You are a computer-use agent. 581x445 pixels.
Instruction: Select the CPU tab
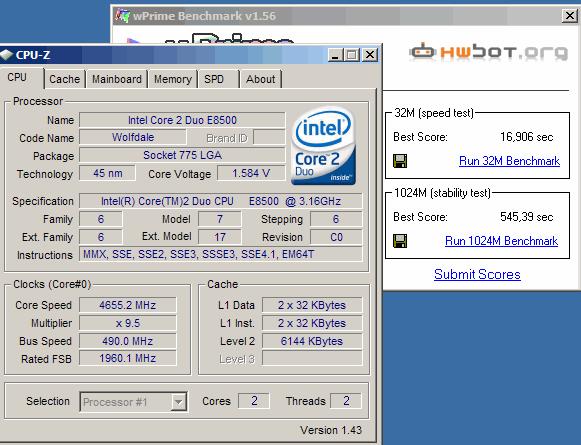(21, 77)
